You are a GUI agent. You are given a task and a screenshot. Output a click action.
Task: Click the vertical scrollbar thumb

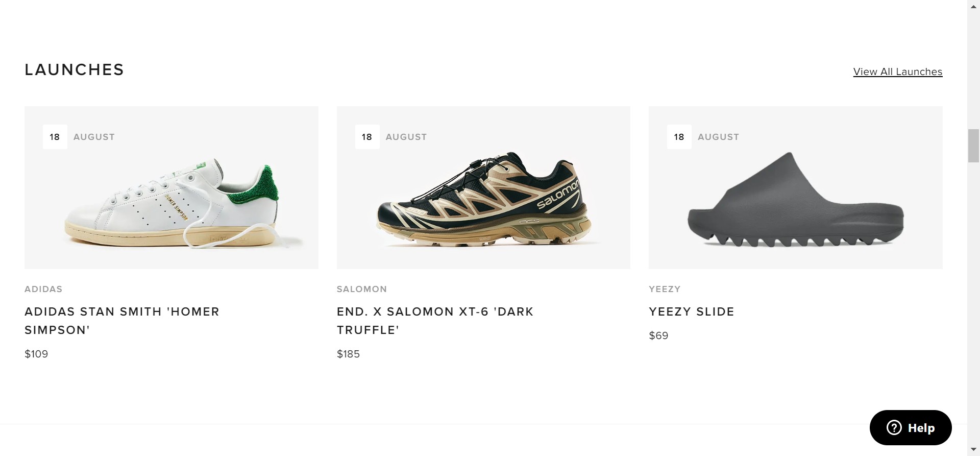click(x=973, y=146)
